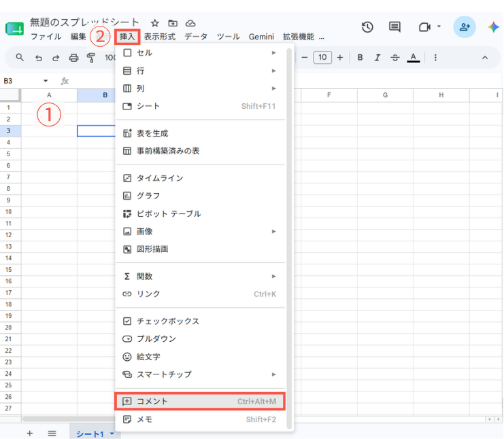Select column F header
Image resolution: width=504 pixels, height=439 pixels.
point(329,95)
